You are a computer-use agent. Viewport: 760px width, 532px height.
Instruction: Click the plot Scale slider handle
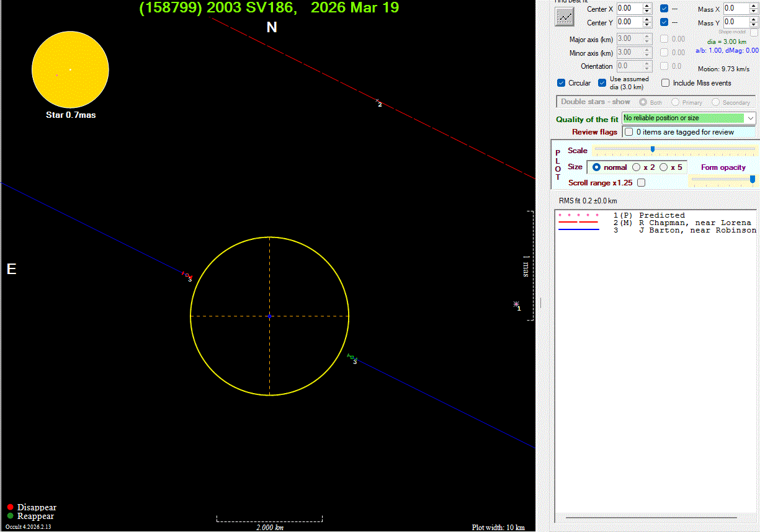(652, 149)
